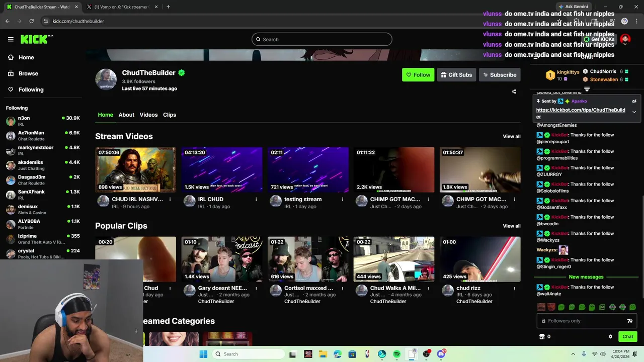
Task: Open Following in the sidebar
Action: click(31, 89)
